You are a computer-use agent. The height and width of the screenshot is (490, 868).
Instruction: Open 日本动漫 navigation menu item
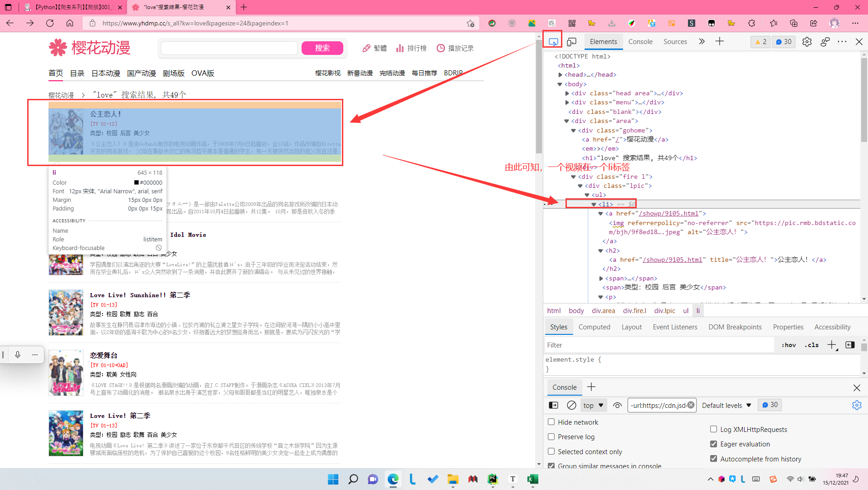coord(106,73)
